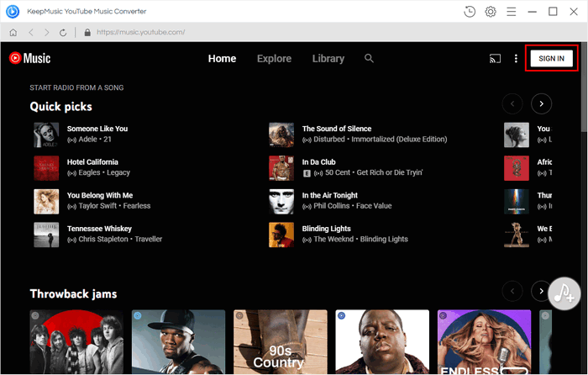Open the three-dot options menu
The image size is (588, 375).
point(516,59)
